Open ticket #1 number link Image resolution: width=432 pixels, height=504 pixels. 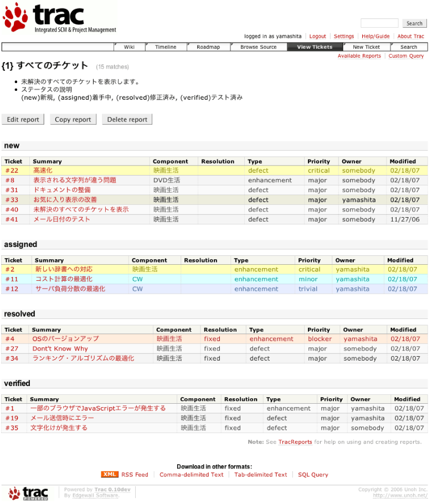point(10,409)
